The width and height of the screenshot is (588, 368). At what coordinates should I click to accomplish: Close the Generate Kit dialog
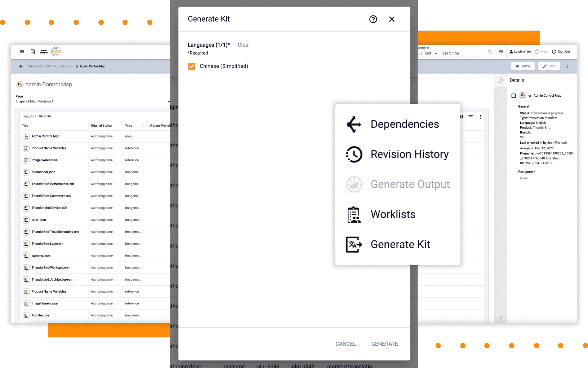coord(392,19)
